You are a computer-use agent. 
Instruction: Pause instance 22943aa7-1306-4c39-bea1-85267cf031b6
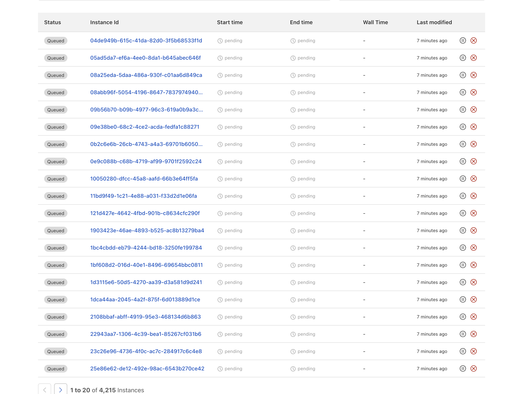pyautogui.click(x=462, y=334)
